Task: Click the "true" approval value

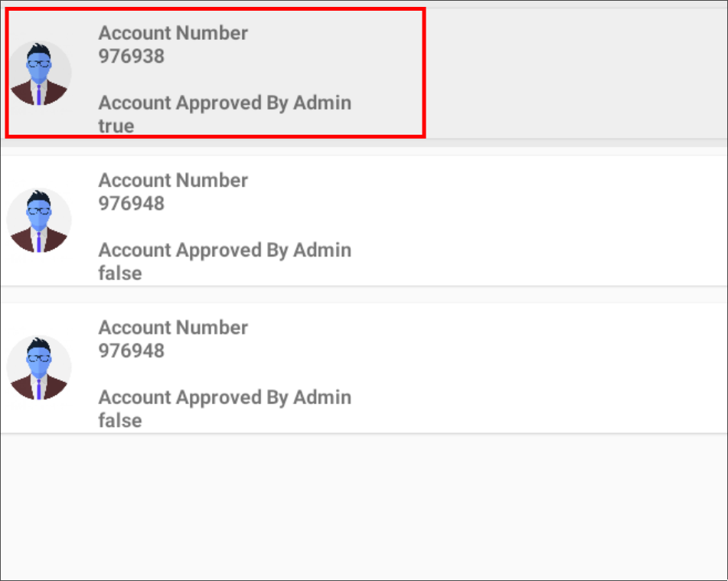Action: [116, 126]
